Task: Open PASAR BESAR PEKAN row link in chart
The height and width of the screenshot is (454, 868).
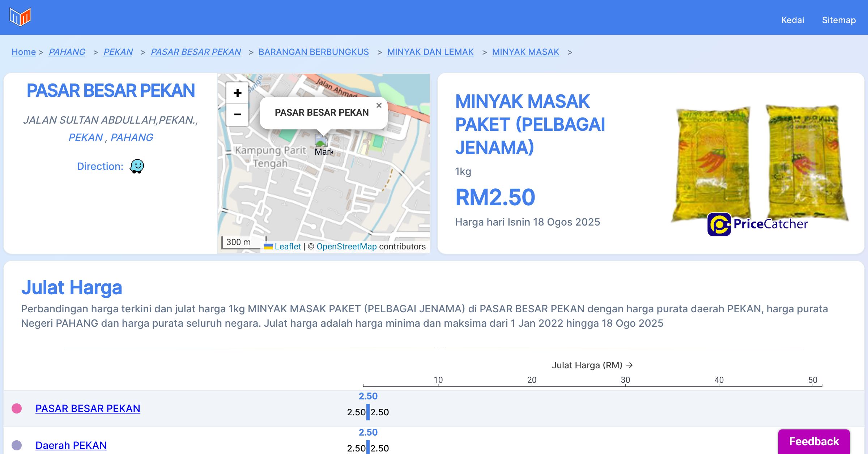Action: point(88,408)
